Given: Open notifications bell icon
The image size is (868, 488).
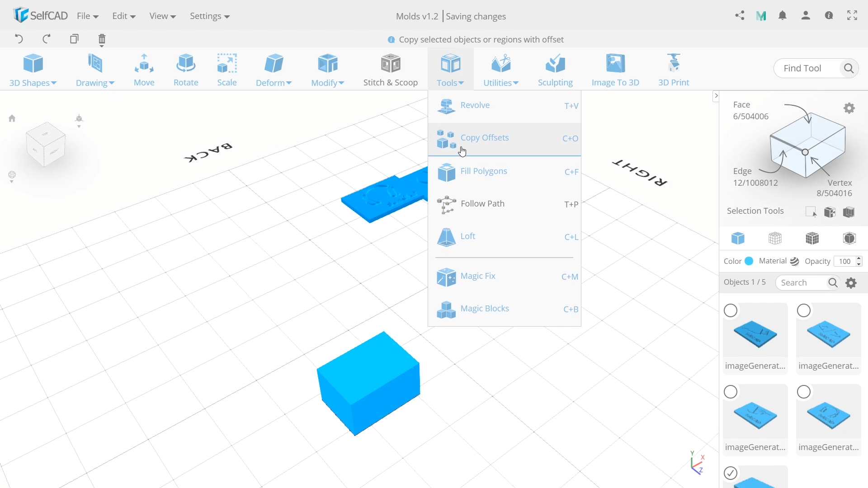Looking at the screenshot, I should [x=783, y=16].
